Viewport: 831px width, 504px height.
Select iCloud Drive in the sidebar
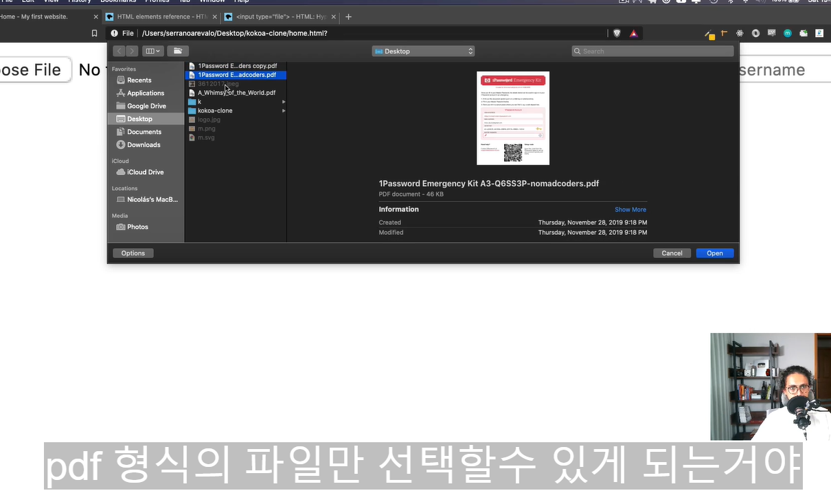pos(146,172)
